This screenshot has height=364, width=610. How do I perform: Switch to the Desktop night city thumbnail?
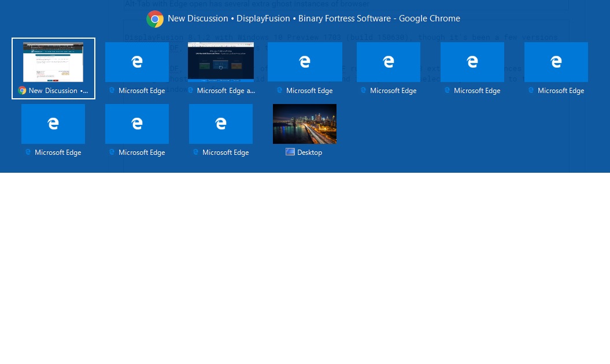click(305, 124)
